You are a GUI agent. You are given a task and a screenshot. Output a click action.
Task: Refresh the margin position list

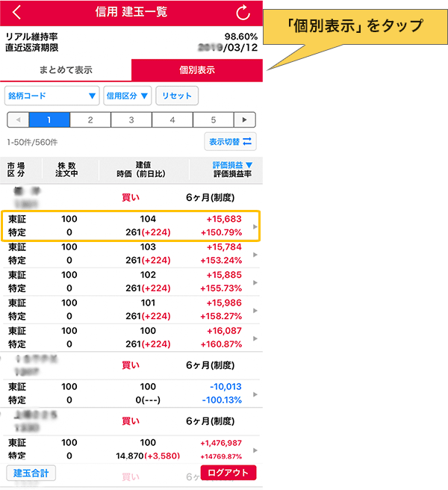pos(243,13)
